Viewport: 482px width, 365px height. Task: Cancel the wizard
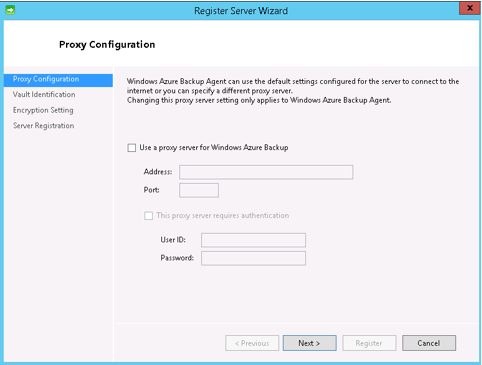click(x=429, y=343)
